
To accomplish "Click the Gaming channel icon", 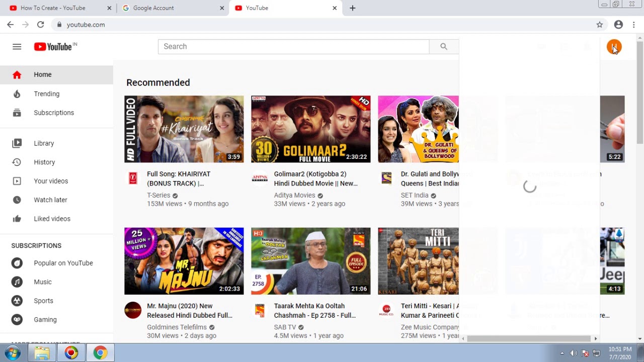I will (x=17, y=320).
